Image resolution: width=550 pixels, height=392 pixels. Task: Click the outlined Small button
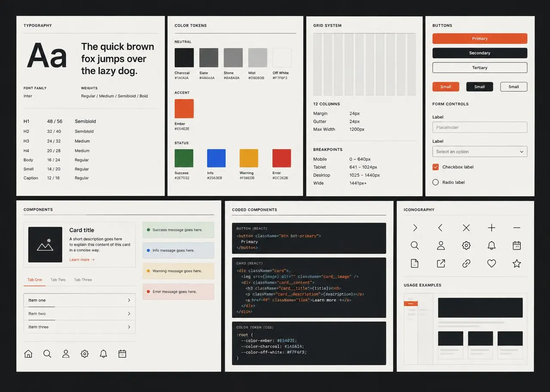[514, 87]
